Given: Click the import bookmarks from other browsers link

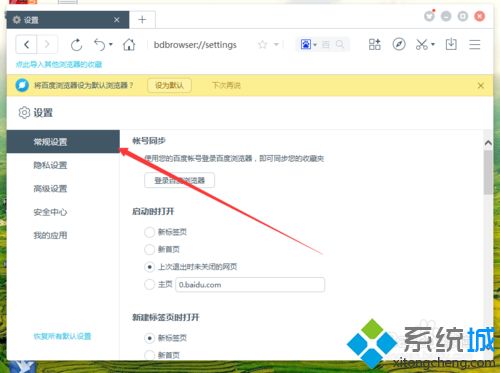Looking at the screenshot, I should pos(59,64).
